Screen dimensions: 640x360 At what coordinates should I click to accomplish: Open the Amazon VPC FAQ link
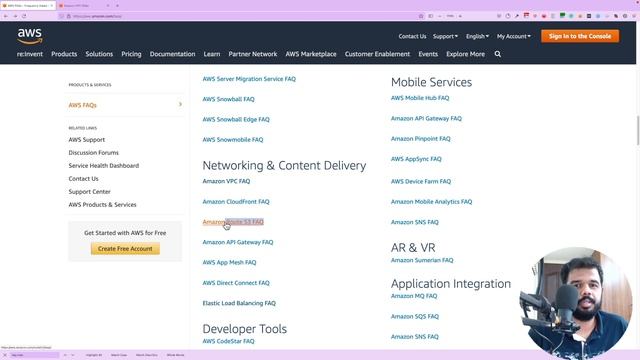226,181
